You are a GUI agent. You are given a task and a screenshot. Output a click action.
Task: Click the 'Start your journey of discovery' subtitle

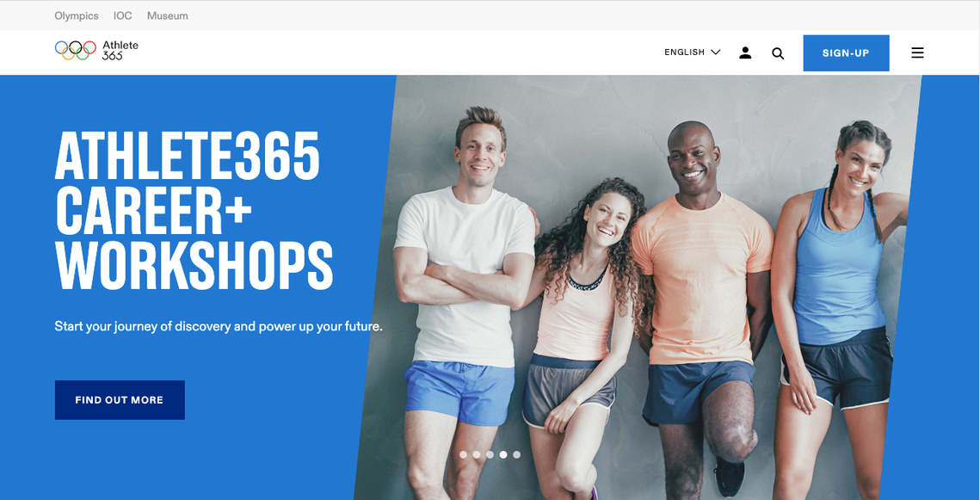pyautogui.click(x=219, y=326)
